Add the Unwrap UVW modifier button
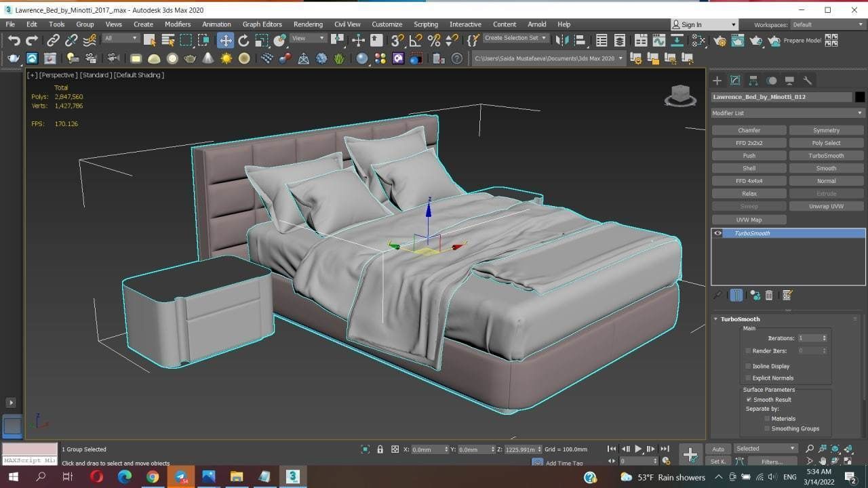Image resolution: width=868 pixels, height=488 pixels. click(826, 206)
